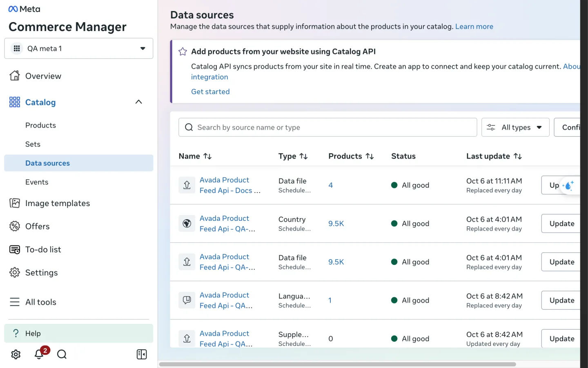588x368 pixels.
Task: Click the star icon on Catalog API banner
Action: tap(183, 52)
